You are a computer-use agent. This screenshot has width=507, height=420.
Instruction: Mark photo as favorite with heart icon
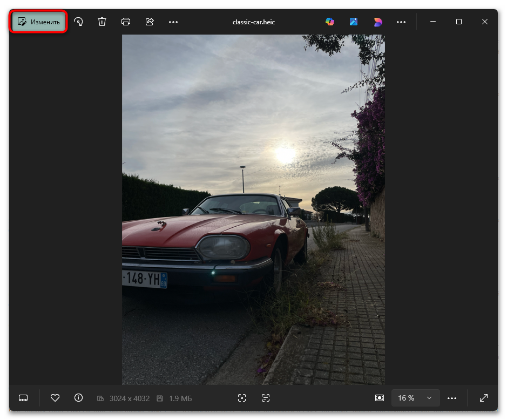click(55, 398)
